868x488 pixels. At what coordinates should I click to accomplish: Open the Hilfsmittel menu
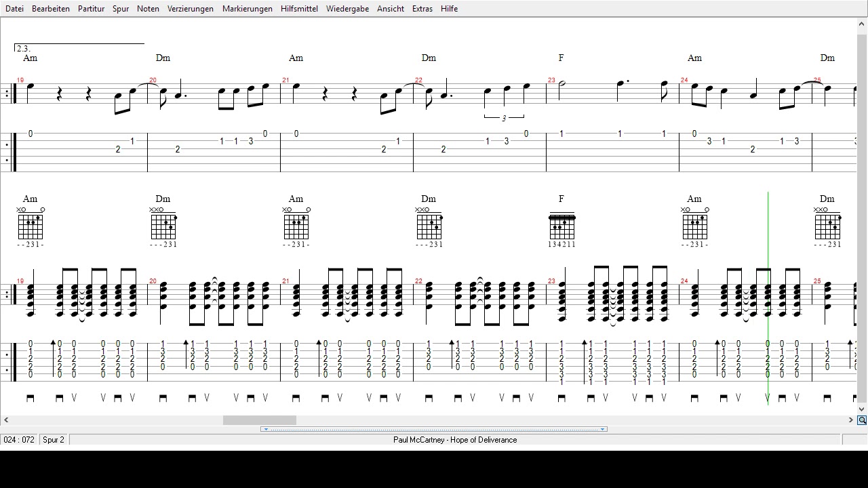coord(299,9)
